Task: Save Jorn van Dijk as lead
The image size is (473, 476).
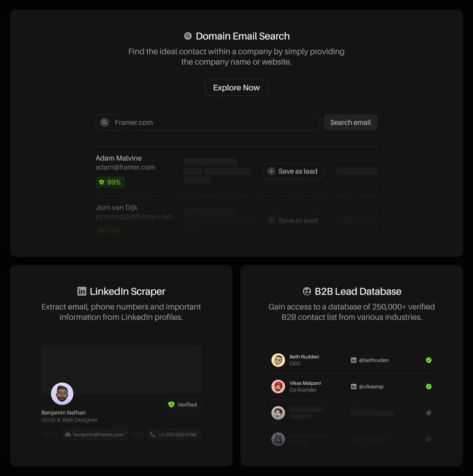Action: point(293,220)
